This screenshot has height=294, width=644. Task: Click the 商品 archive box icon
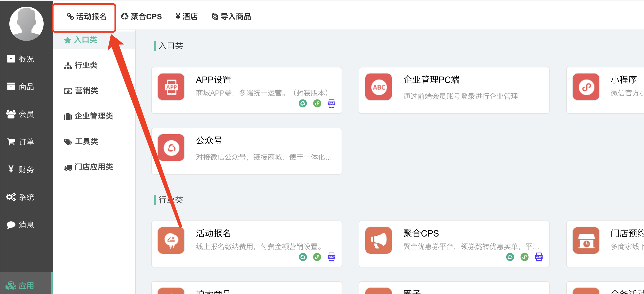11,86
